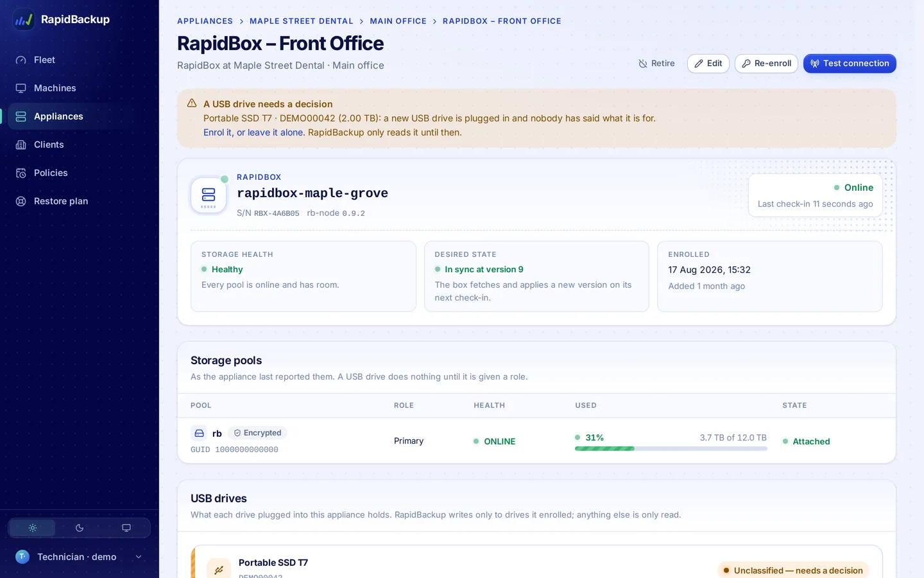Click the 'Healthy' storage health status
The width and height of the screenshot is (924, 578).
(222, 270)
